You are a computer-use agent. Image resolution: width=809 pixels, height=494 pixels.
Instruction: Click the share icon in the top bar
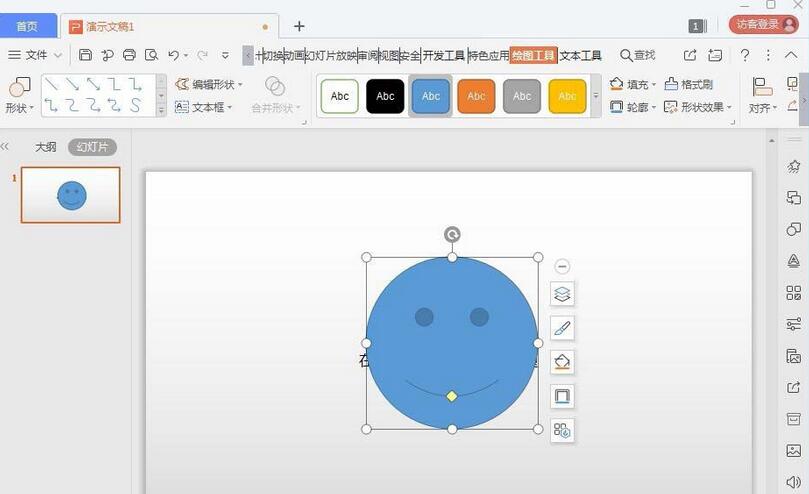690,55
